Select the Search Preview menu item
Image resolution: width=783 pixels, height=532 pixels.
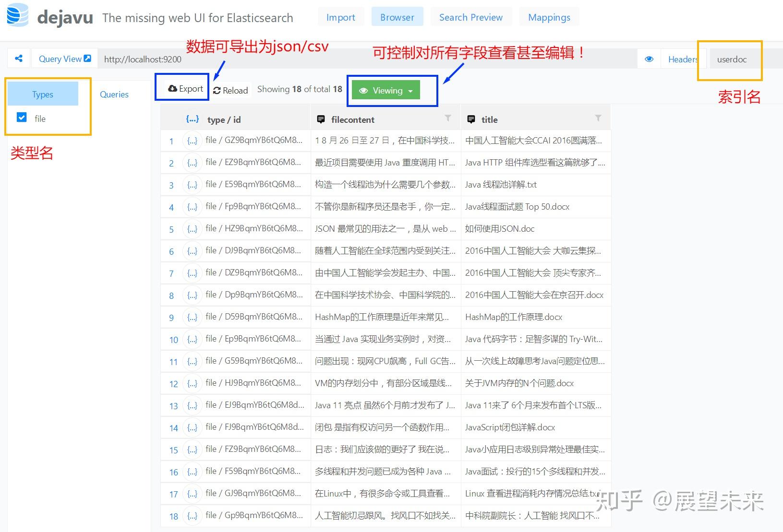(x=471, y=17)
